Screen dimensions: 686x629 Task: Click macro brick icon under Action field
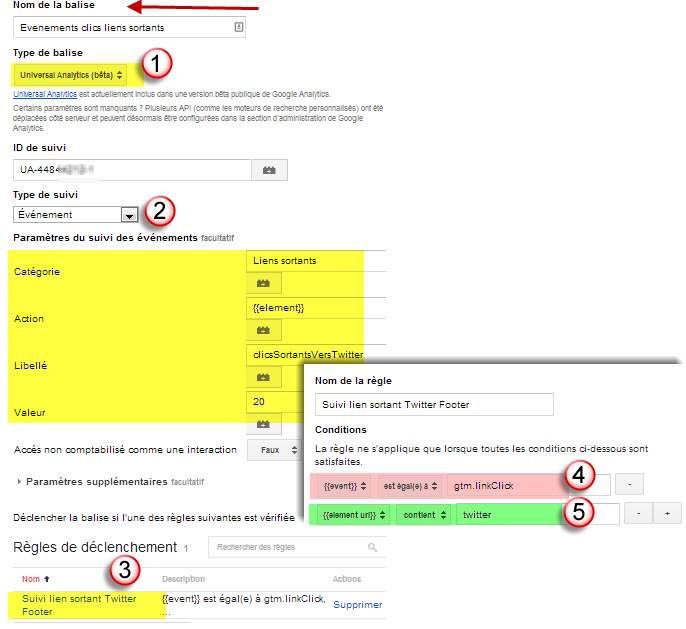263,330
